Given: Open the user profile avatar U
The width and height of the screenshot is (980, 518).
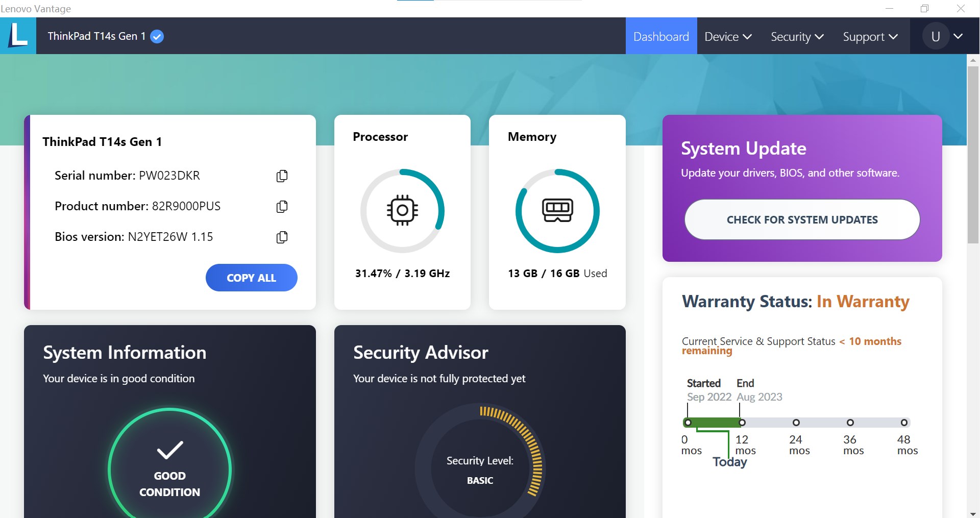Looking at the screenshot, I should pyautogui.click(x=935, y=36).
